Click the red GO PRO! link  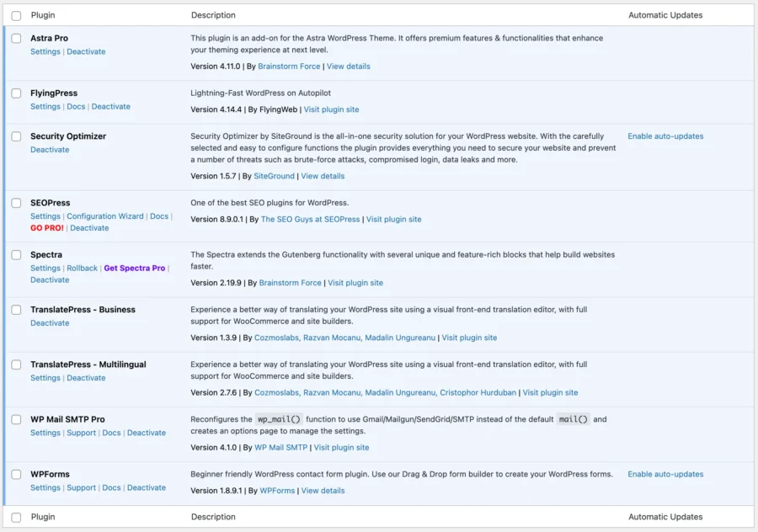pyautogui.click(x=47, y=228)
